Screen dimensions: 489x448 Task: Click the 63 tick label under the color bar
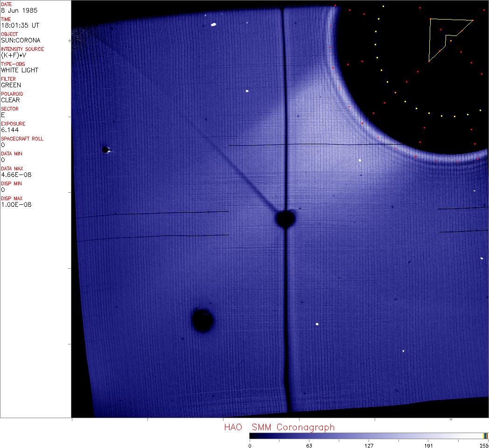[309, 445]
